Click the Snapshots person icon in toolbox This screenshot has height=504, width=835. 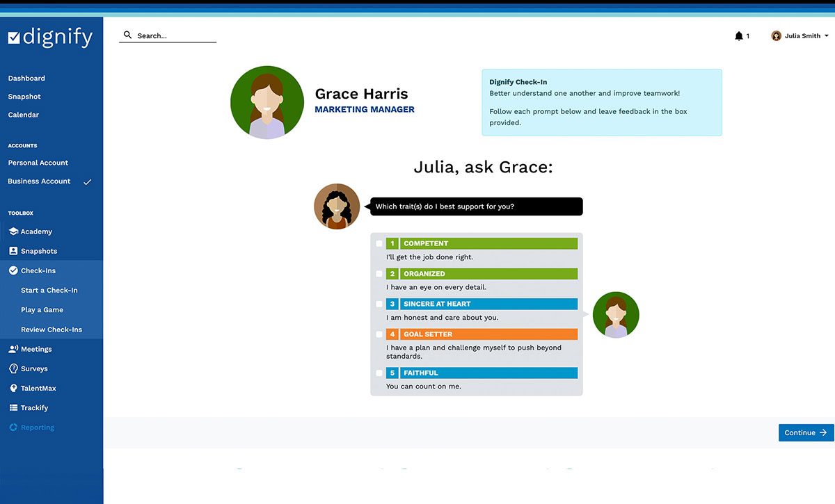click(x=13, y=251)
